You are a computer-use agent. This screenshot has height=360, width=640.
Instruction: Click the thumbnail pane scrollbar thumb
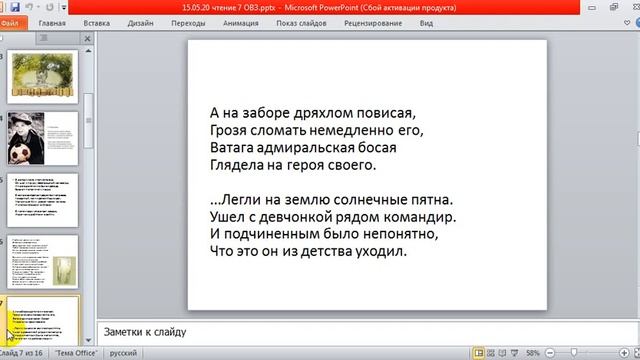tap(88, 120)
